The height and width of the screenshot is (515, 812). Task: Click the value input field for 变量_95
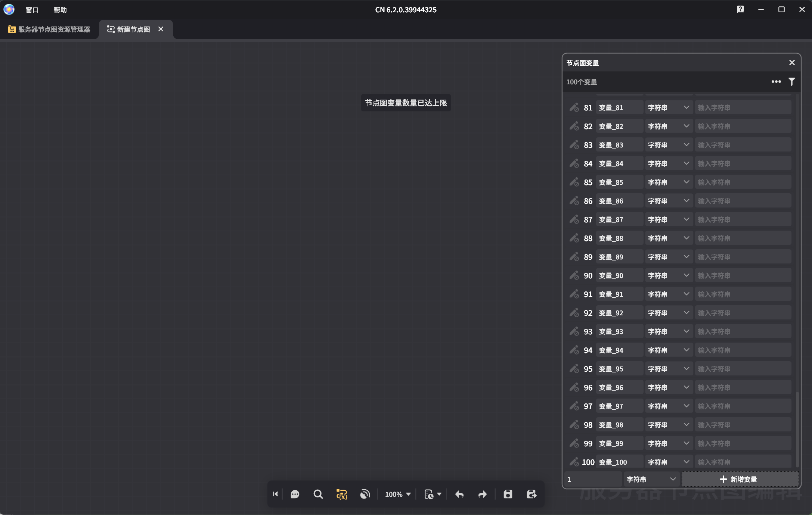coord(743,369)
